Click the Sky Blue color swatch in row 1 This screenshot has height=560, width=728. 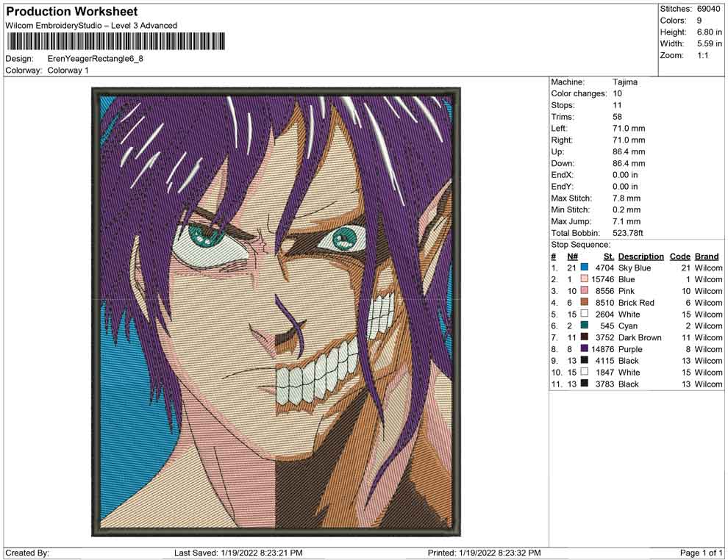(584, 268)
